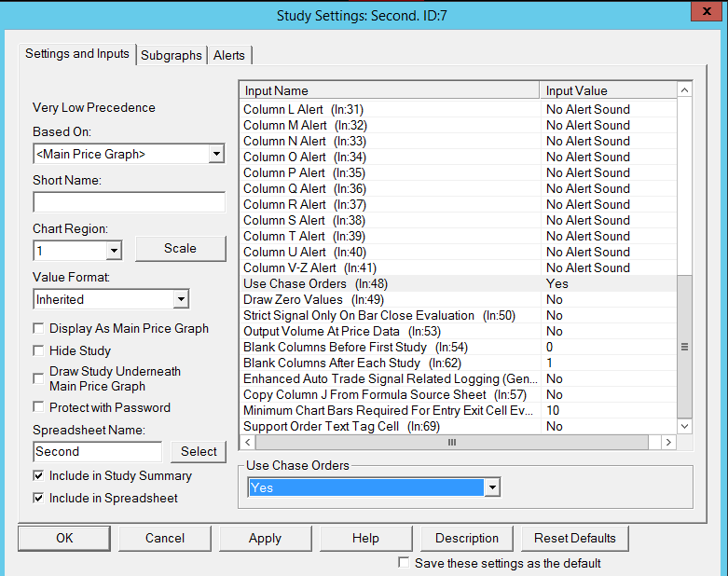Screen dimensions: 728x576
Task: Open the Alerts tab
Action: click(x=229, y=55)
